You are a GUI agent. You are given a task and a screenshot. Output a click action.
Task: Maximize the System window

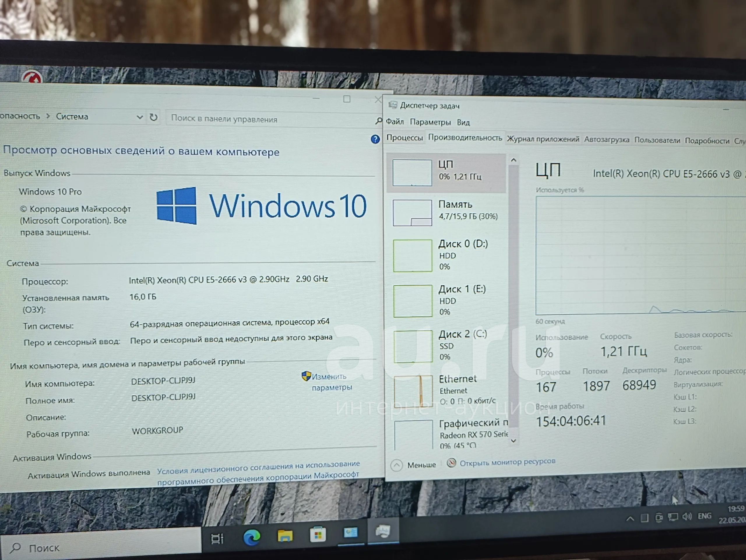pyautogui.click(x=347, y=99)
